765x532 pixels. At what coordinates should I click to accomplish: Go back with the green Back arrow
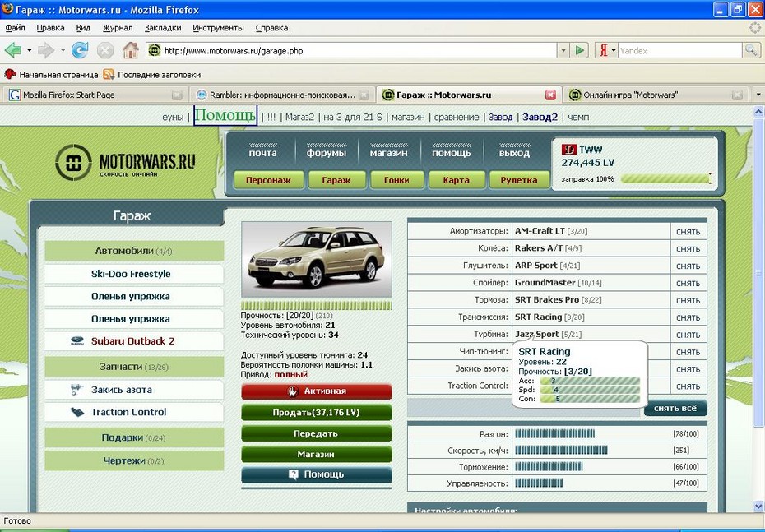tap(12, 50)
